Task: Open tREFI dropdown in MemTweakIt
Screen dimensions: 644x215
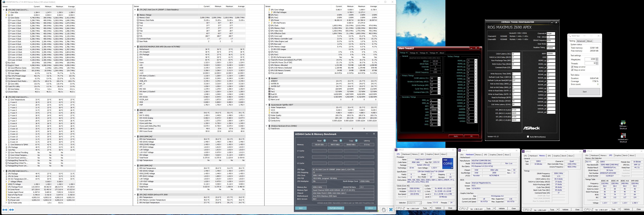Action: (439, 109)
